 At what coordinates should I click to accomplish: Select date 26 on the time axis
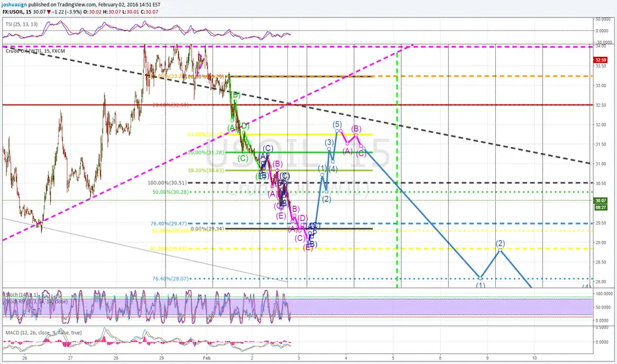coord(24,357)
